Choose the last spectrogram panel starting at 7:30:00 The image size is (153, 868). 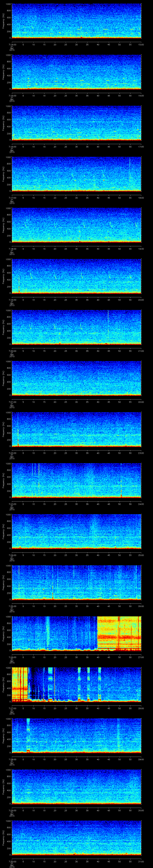[76, 838]
